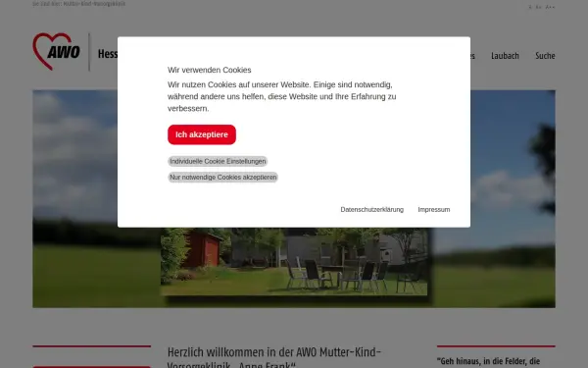Click the garden chairs photo
Viewport: 588px width, 368px height.
click(x=294, y=261)
